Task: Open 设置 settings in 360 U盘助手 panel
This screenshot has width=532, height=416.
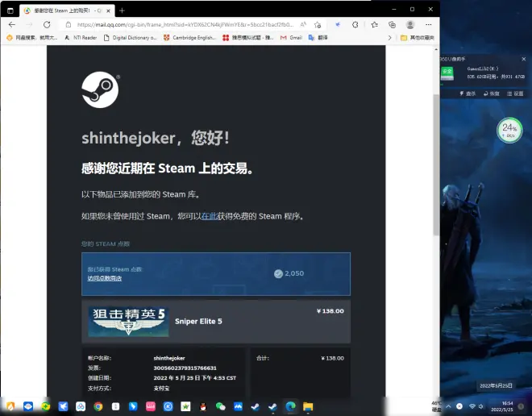Action: (515, 94)
